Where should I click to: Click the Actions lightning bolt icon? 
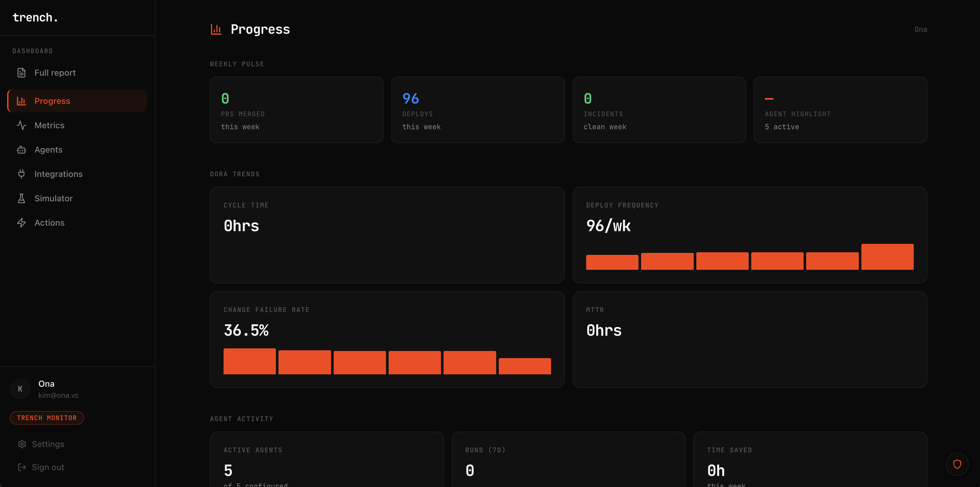coord(21,222)
